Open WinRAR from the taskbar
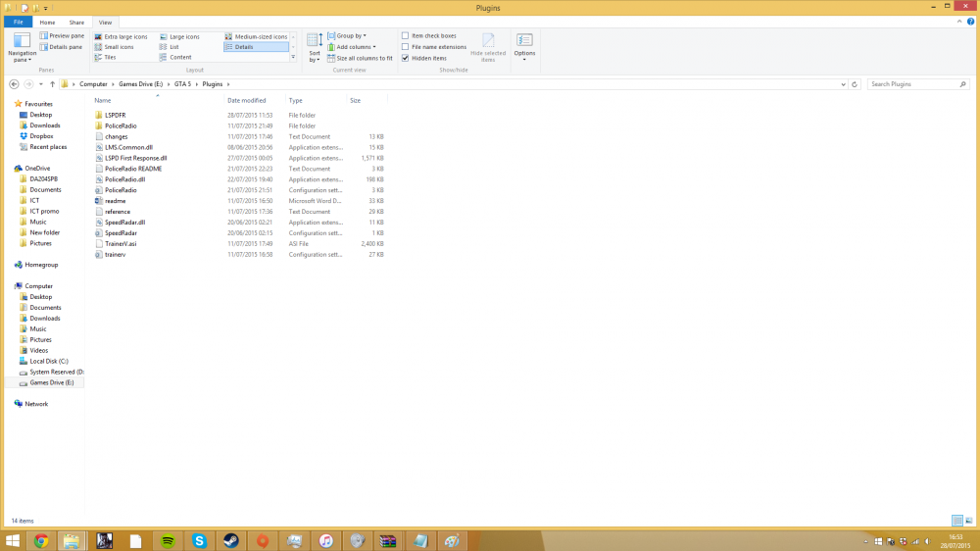 pyautogui.click(x=388, y=541)
